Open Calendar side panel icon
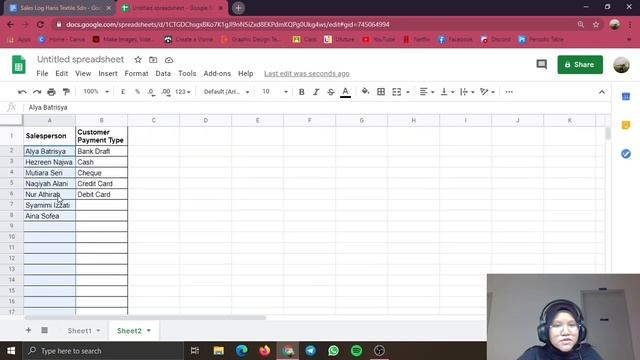Image resolution: width=640 pixels, height=360 pixels. click(626, 97)
